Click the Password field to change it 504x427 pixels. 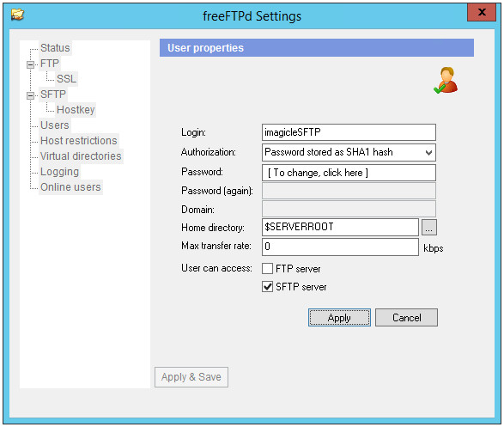click(x=349, y=173)
